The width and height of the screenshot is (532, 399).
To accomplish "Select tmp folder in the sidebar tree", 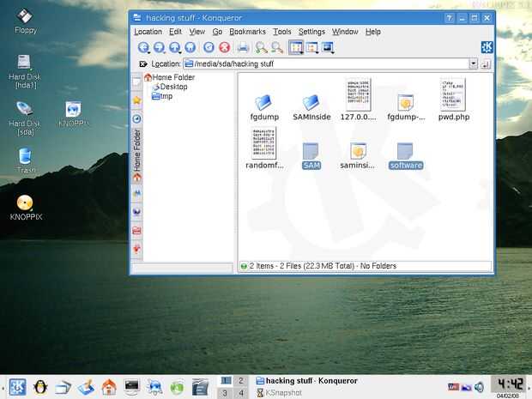I will coord(162,96).
